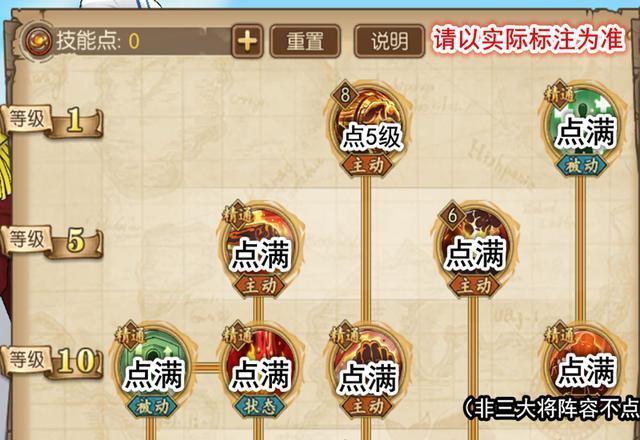Select the green passive skill at level 1
This screenshot has height=440, width=640.
(582, 126)
